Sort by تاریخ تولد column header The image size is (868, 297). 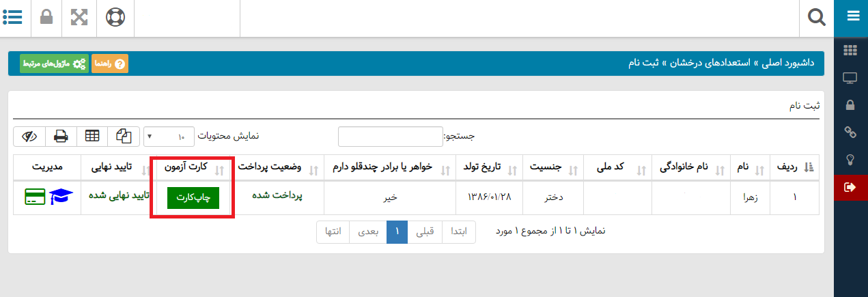click(x=490, y=167)
